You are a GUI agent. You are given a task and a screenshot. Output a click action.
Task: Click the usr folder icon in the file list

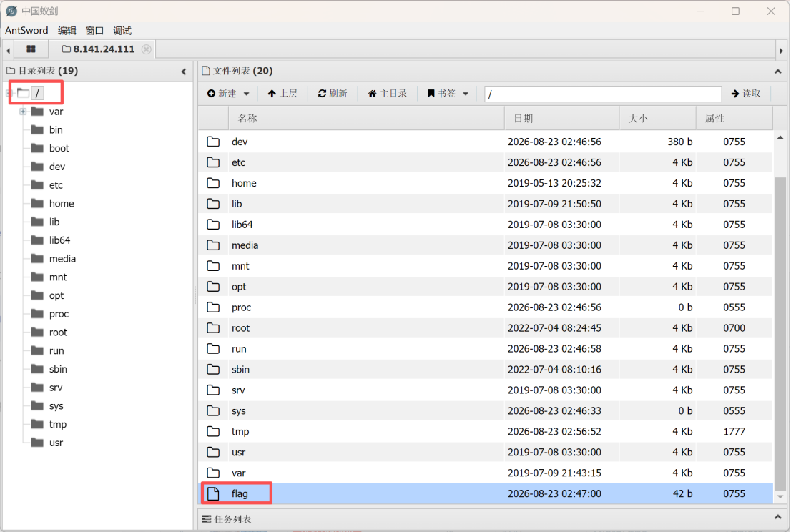pos(213,452)
